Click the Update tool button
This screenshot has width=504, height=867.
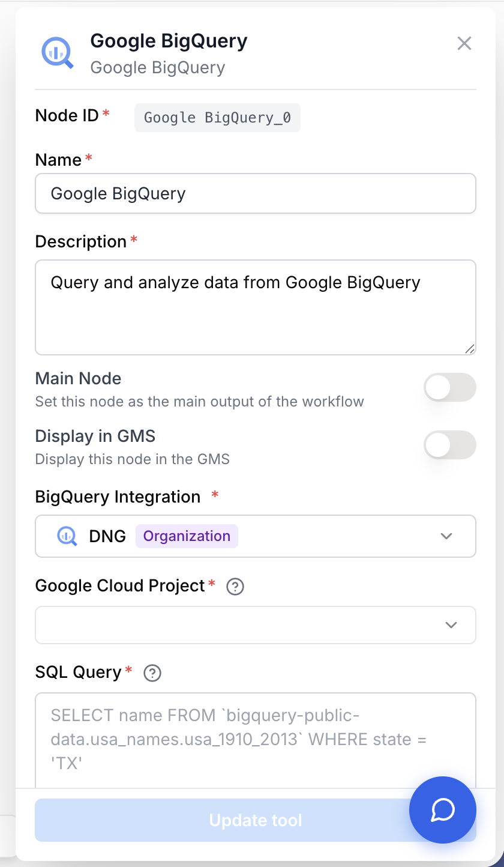(256, 820)
